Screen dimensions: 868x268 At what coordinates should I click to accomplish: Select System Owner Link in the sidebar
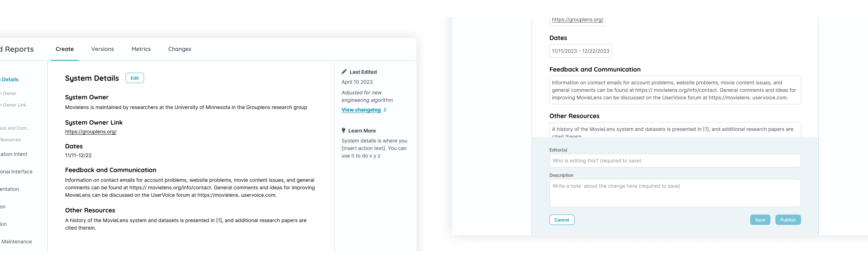pyautogui.click(x=13, y=105)
